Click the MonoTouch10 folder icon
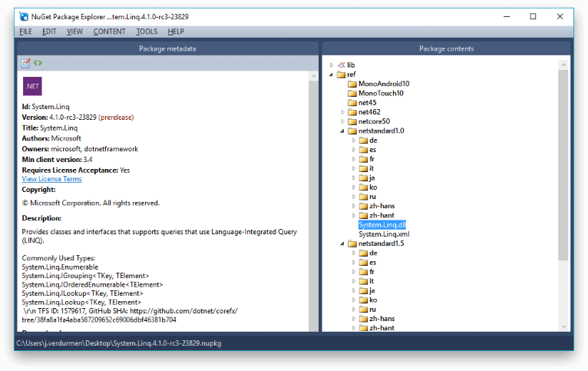588x371 pixels. pos(352,94)
